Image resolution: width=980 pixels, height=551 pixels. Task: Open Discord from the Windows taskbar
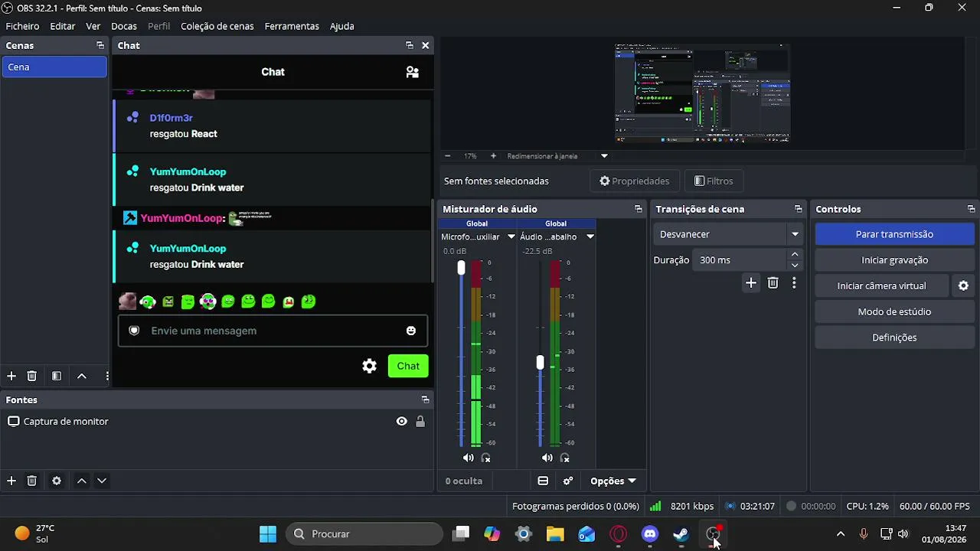pos(650,534)
